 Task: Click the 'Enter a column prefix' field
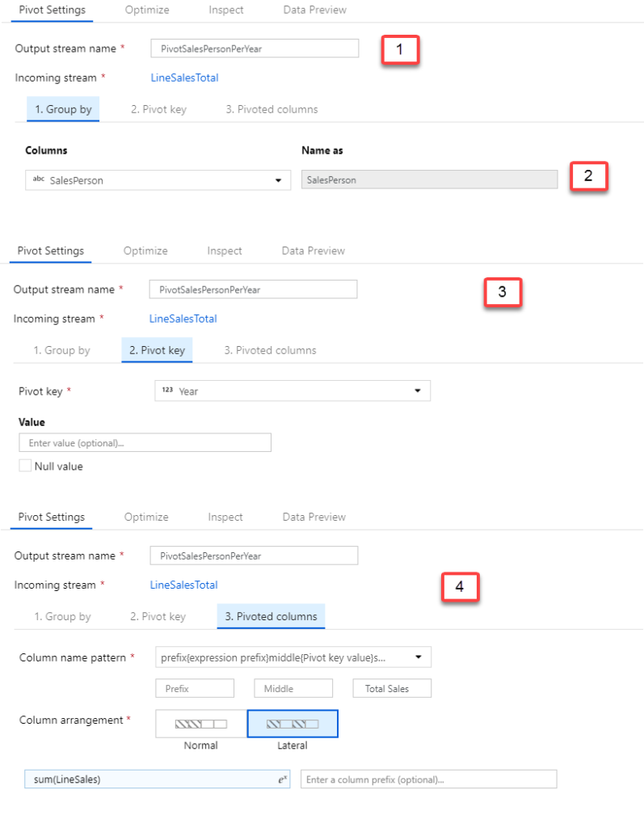[x=428, y=779]
